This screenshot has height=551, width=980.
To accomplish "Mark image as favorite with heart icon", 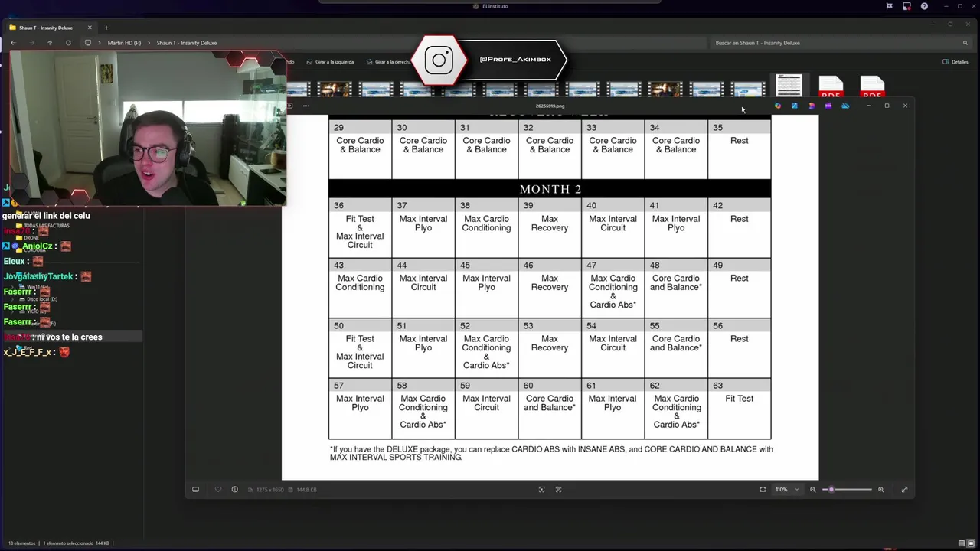I will 218,490.
